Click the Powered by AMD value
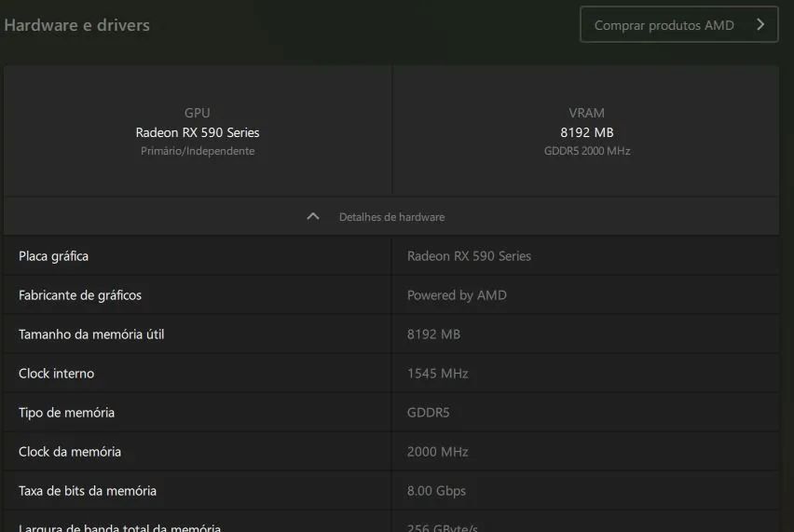The height and width of the screenshot is (532, 794). point(457,295)
